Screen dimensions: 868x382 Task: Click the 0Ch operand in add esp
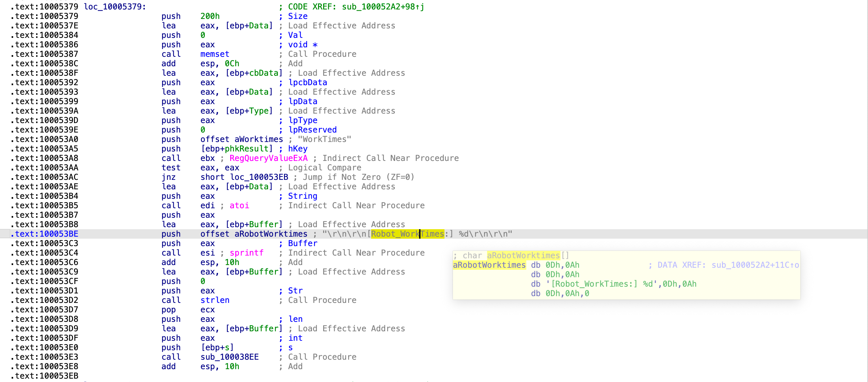point(232,64)
